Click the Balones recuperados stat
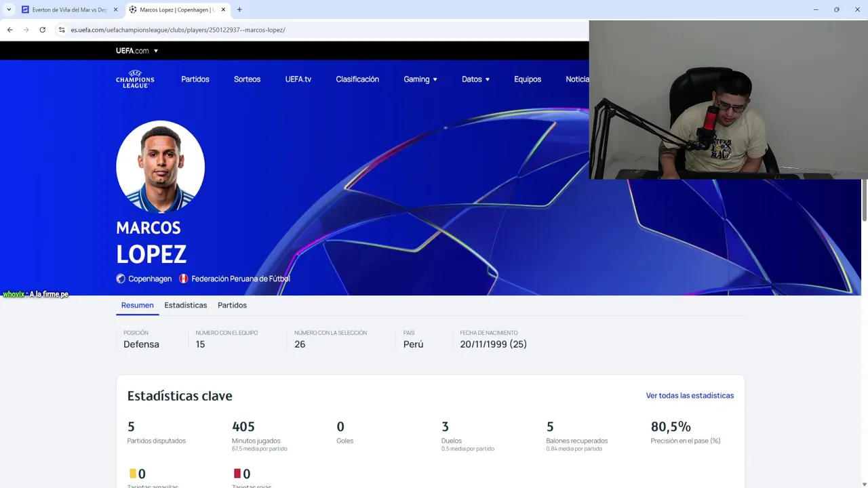Image resolution: width=868 pixels, height=488 pixels. 577,435
